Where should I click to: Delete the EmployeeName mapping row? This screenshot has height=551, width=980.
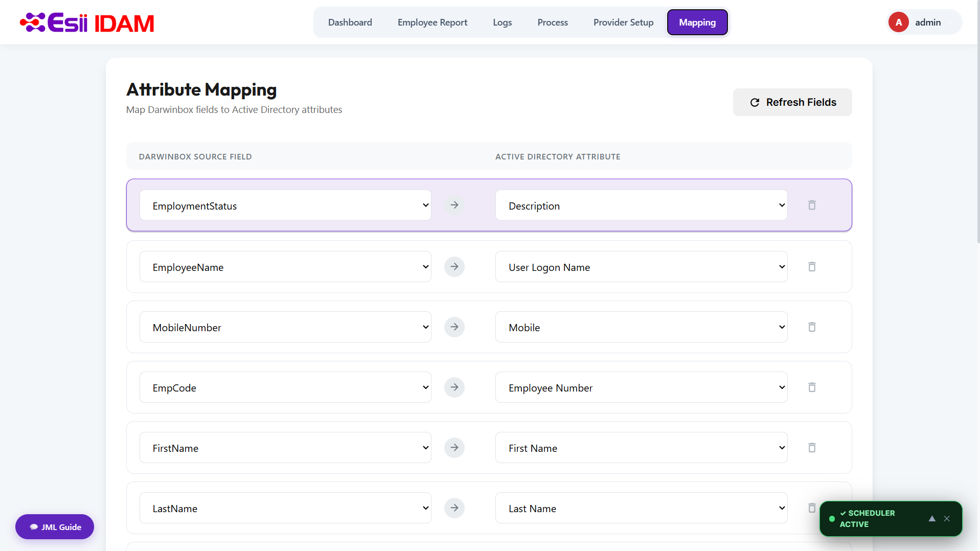(812, 267)
